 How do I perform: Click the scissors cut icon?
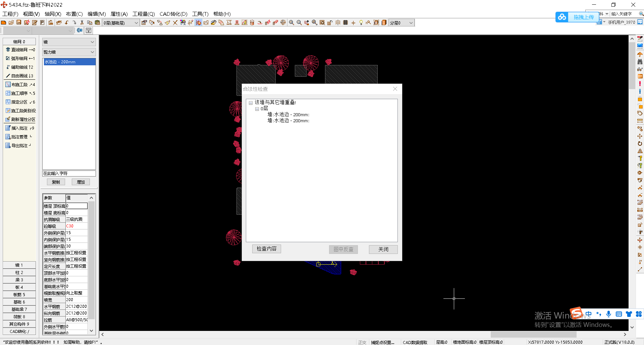pyautogui.click(x=82, y=22)
